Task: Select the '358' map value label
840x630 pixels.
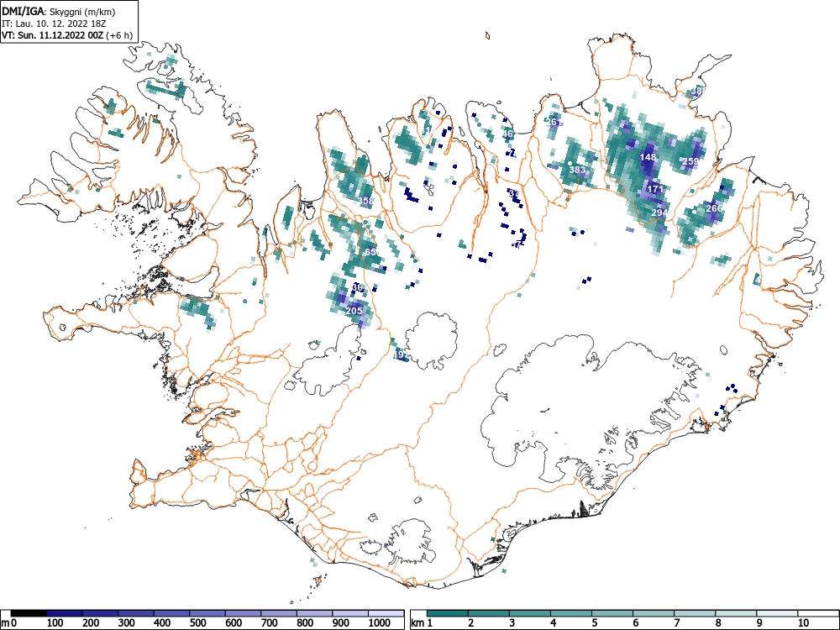Action: (x=366, y=202)
